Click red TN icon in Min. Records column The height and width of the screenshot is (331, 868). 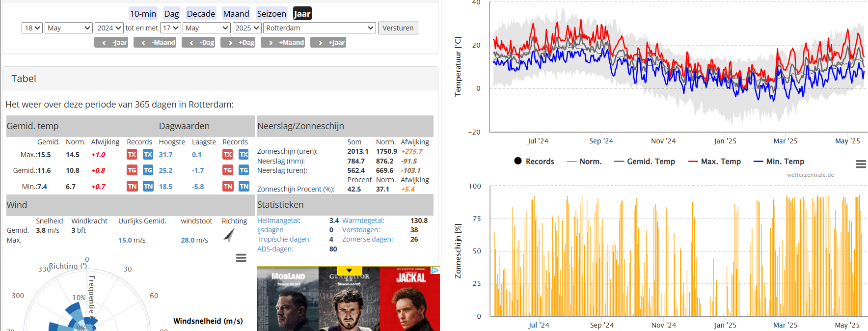132,187
